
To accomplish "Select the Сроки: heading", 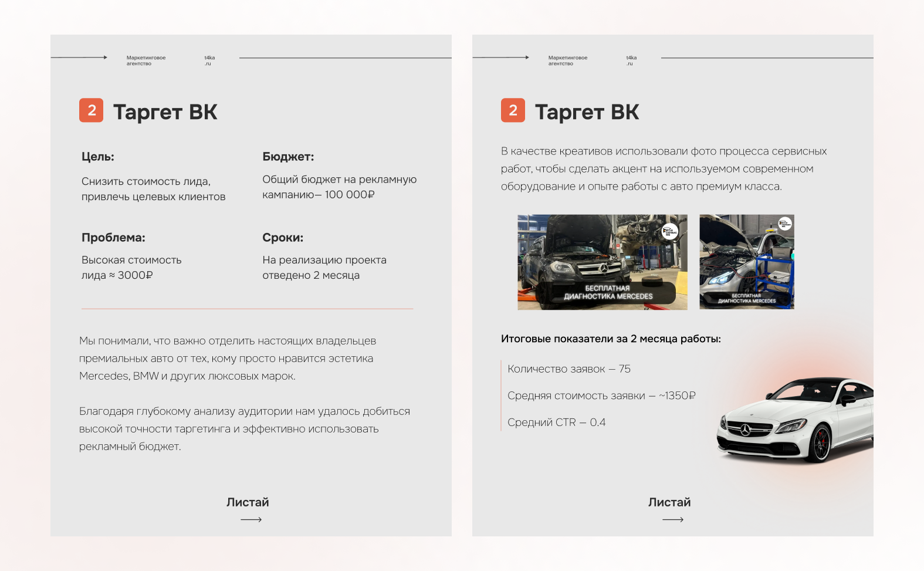I will (x=283, y=238).
